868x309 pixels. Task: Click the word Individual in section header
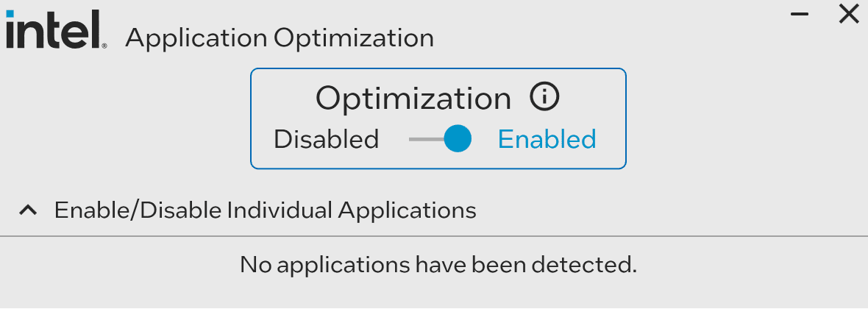point(280,210)
